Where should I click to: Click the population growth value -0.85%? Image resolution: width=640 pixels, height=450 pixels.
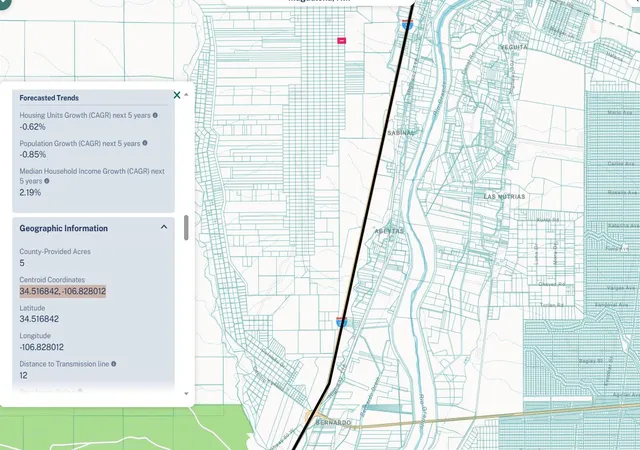[x=33, y=155]
